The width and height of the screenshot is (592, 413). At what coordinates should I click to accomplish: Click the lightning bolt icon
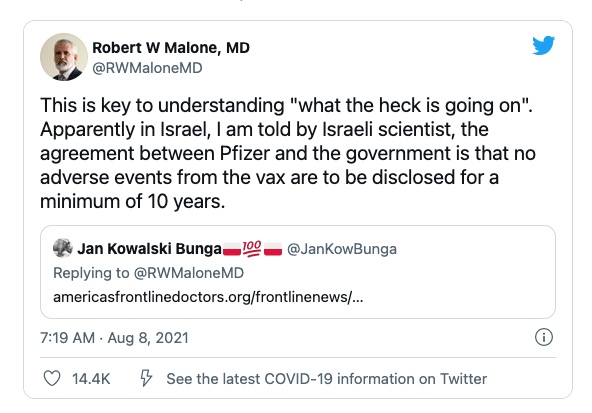coord(146,378)
